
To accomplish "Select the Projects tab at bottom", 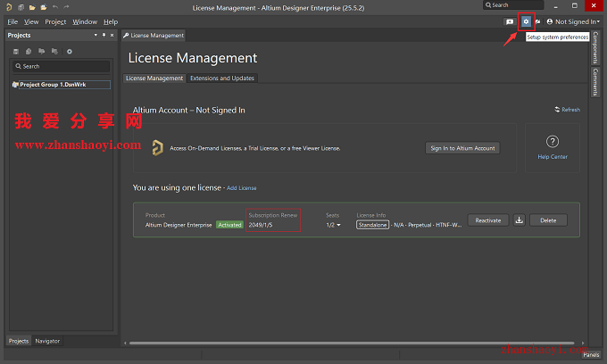I will pyautogui.click(x=19, y=341).
